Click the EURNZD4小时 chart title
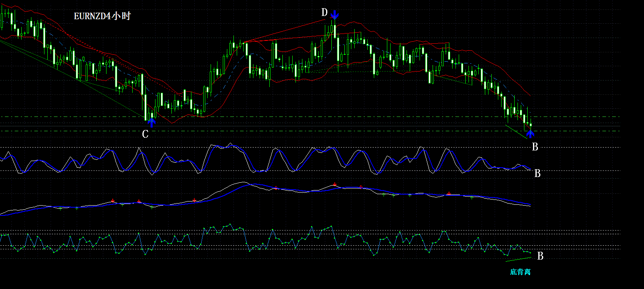Image resolution: width=644 pixels, height=289 pixels. tap(102, 16)
